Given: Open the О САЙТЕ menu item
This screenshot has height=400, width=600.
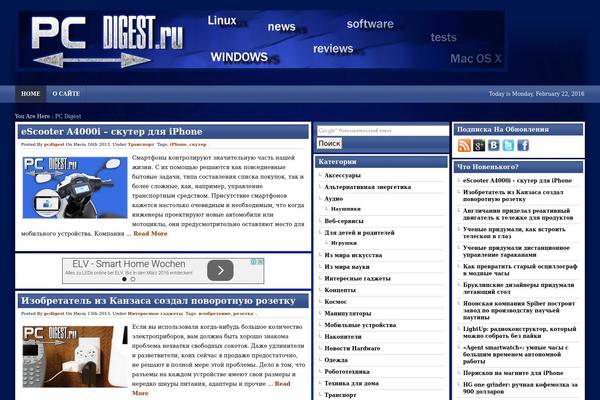Looking at the screenshot, I should [x=66, y=94].
